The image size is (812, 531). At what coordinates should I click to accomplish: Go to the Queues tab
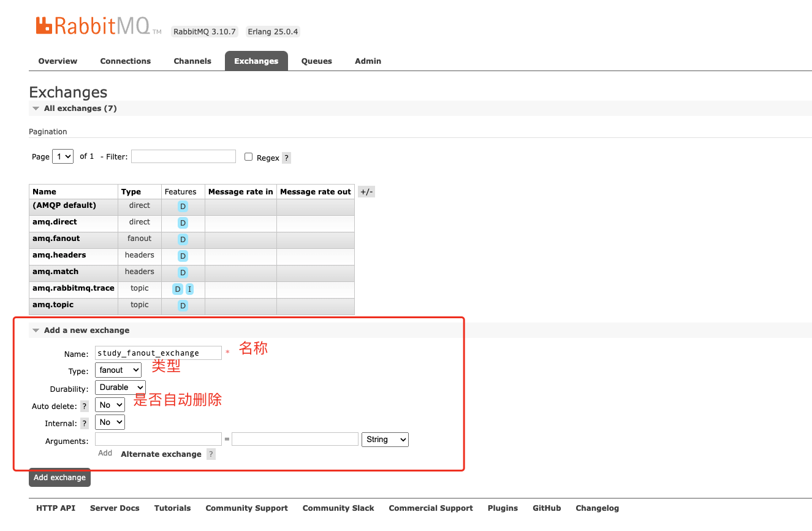pos(317,61)
